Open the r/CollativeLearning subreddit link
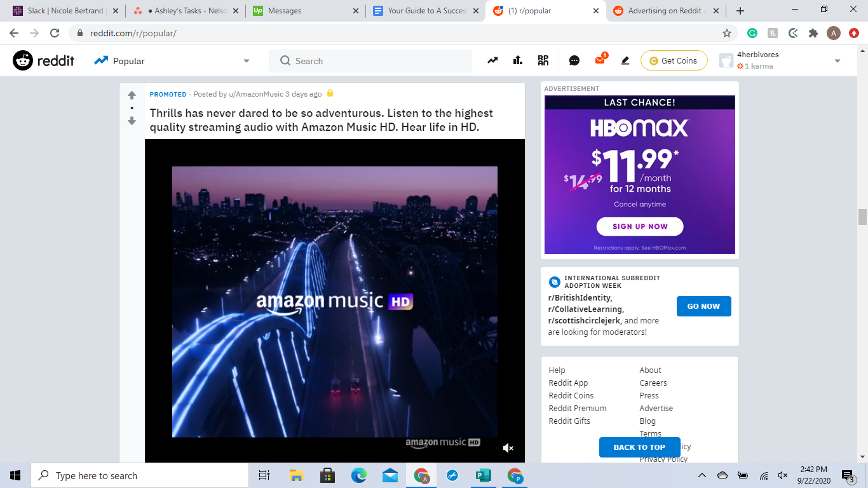Image resolution: width=868 pixels, height=488 pixels. (586, 309)
